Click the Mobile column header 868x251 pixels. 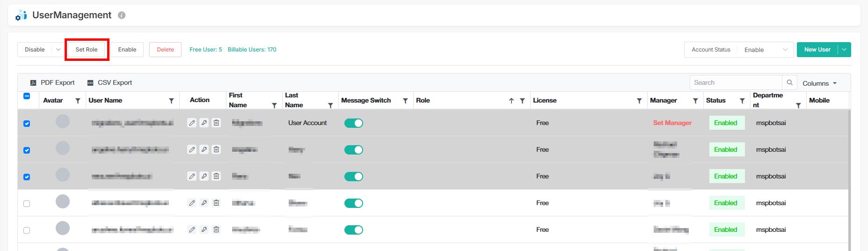pyautogui.click(x=819, y=100)
